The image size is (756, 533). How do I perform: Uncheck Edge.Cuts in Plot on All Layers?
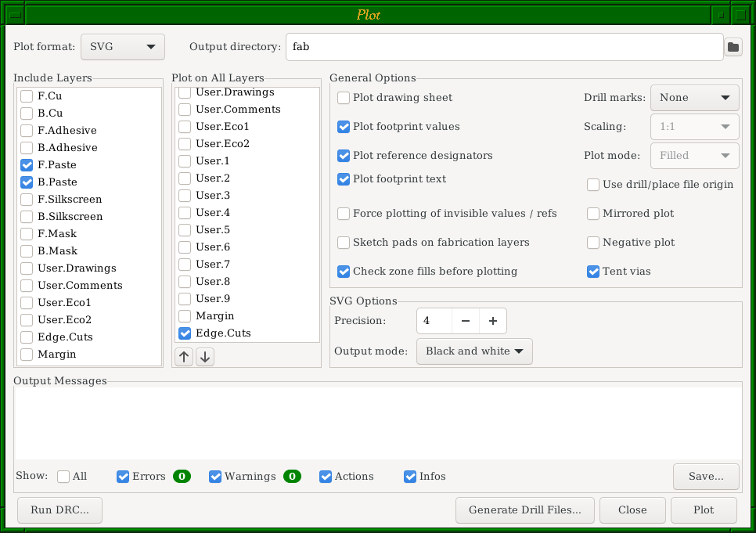coord(185,333)
